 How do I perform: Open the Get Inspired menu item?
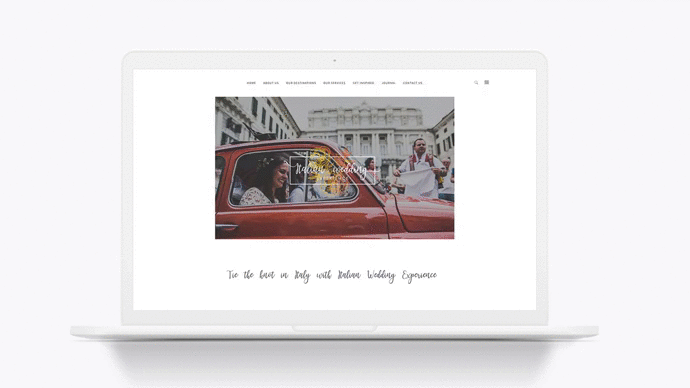(x=363, y=83)
